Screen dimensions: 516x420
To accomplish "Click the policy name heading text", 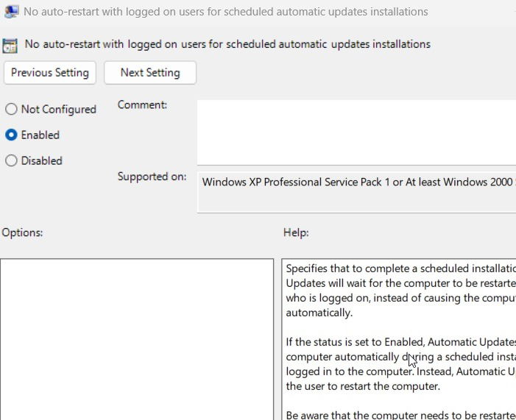I will click(x=227, y=44).
